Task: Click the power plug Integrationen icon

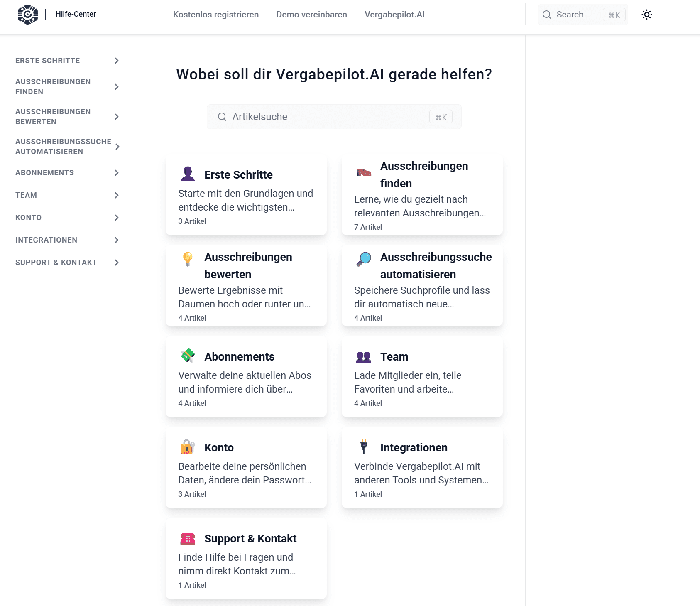Action: (364, 447)
